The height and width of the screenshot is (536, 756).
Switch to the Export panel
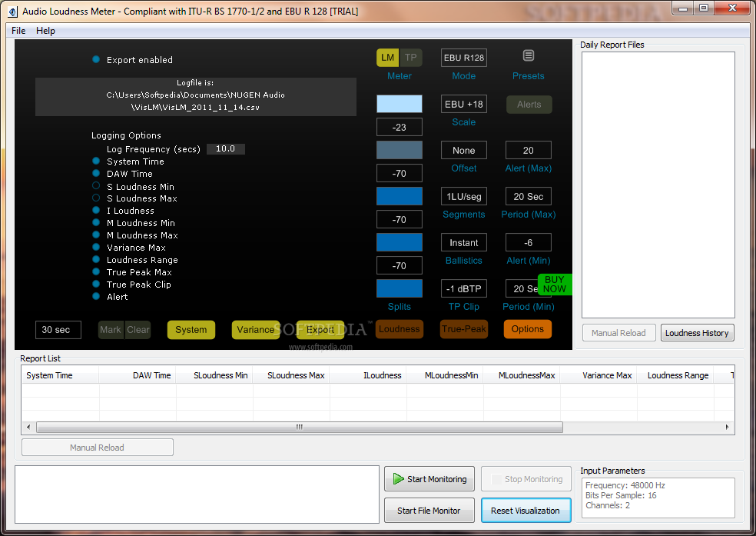320,329
